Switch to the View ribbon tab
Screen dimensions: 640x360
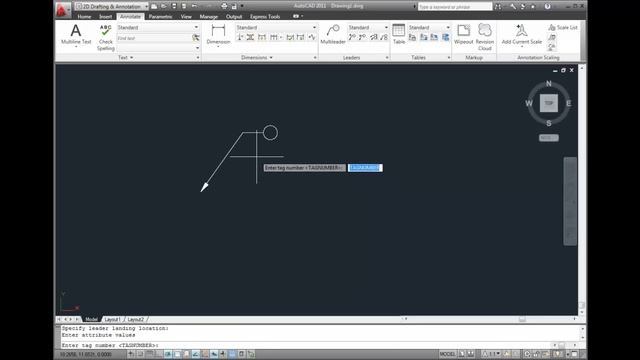(x=186, y=17)
